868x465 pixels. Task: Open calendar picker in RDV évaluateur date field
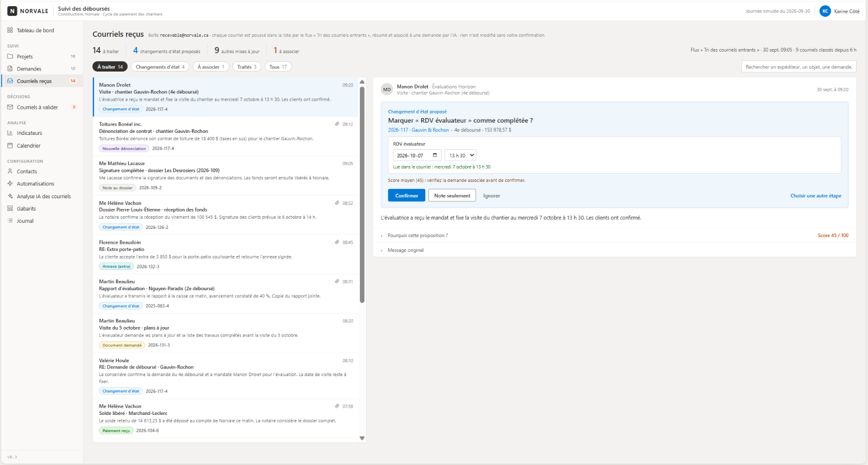(435, 155)
